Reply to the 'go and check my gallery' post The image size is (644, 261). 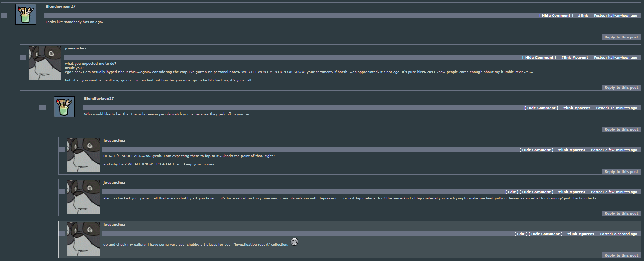[621, 256]
